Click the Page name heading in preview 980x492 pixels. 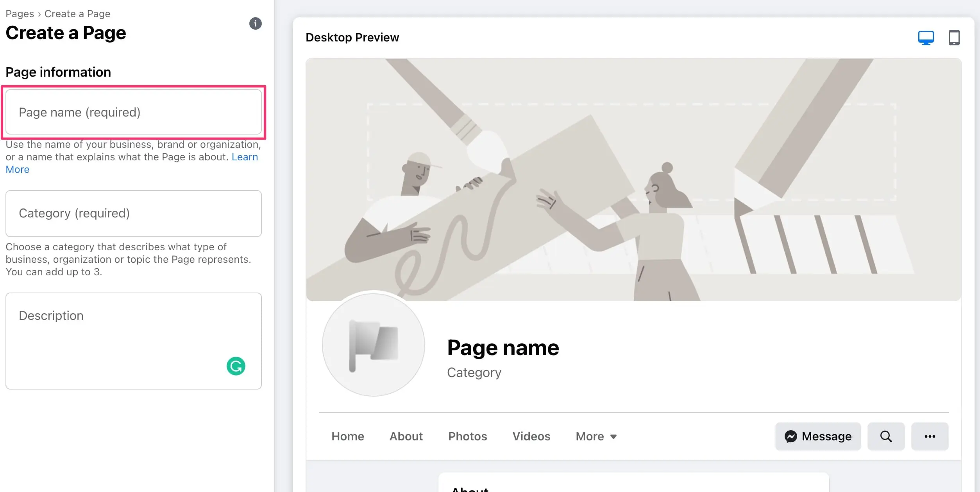coord(503,348)
